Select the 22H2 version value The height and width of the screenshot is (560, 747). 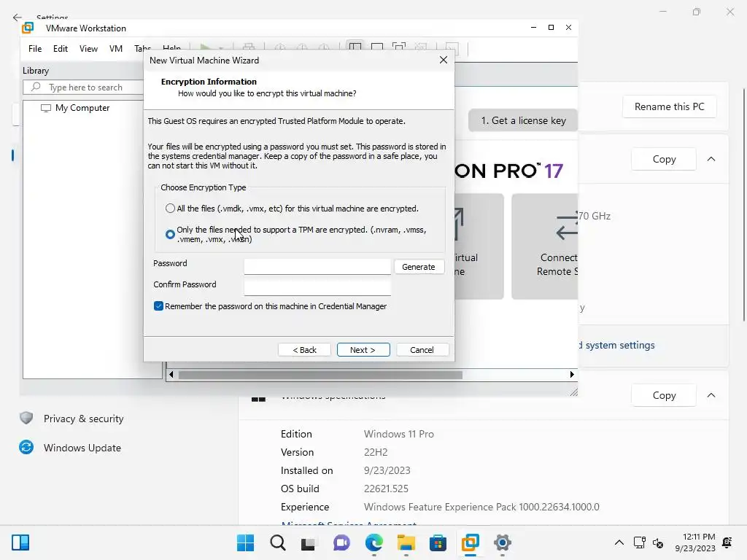376,452
